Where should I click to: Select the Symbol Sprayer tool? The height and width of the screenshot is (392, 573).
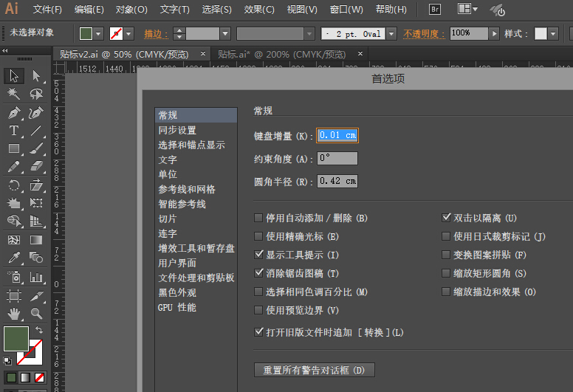coord(14,277)
